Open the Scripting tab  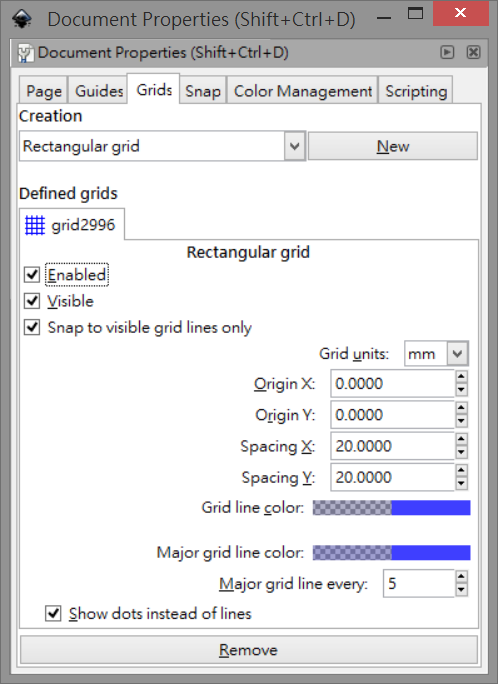pos(416,91)
